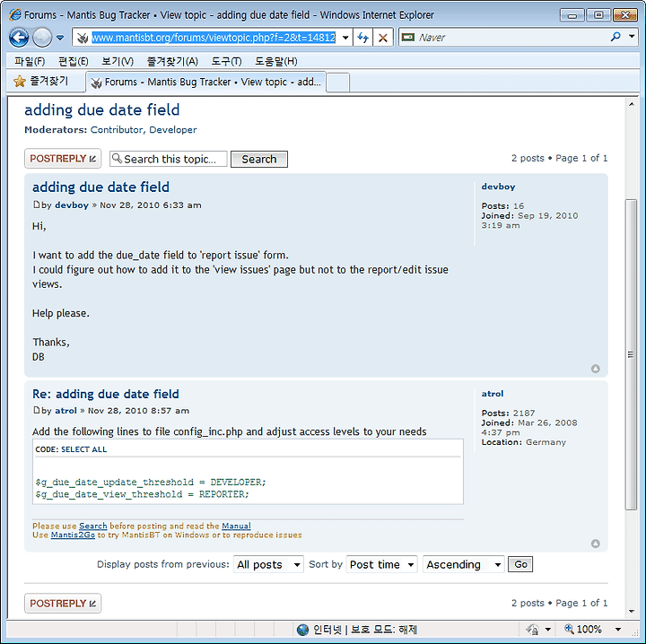Click in the Naver search box
This screenshot has height=644, width=646.
coord(511,38)
